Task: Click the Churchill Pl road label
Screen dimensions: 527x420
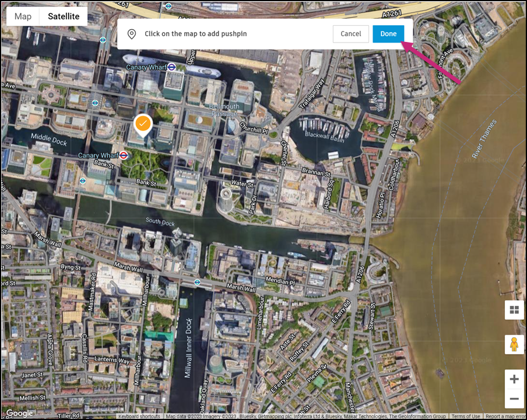Action: click(x=254, y=128)
